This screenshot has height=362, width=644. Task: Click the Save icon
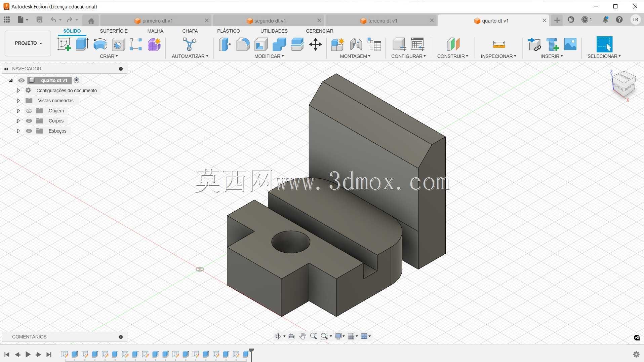coord(39,20)
